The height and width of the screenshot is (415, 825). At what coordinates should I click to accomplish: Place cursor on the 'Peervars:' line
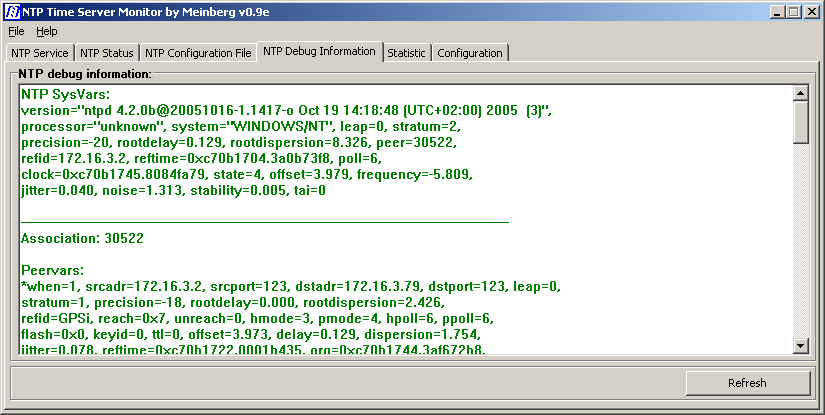point(53,270)
